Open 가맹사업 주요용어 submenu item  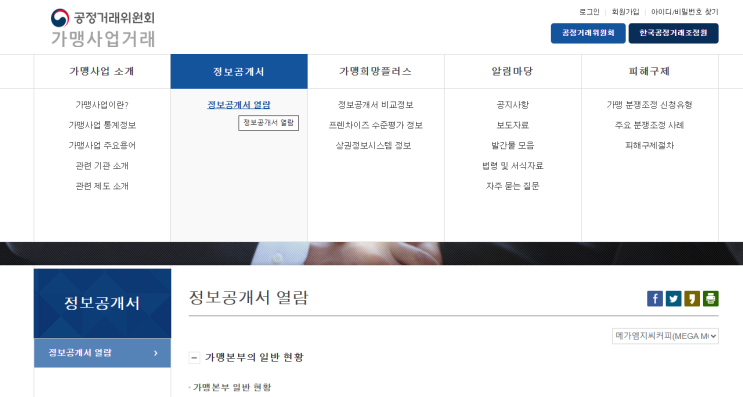(102, 145)
